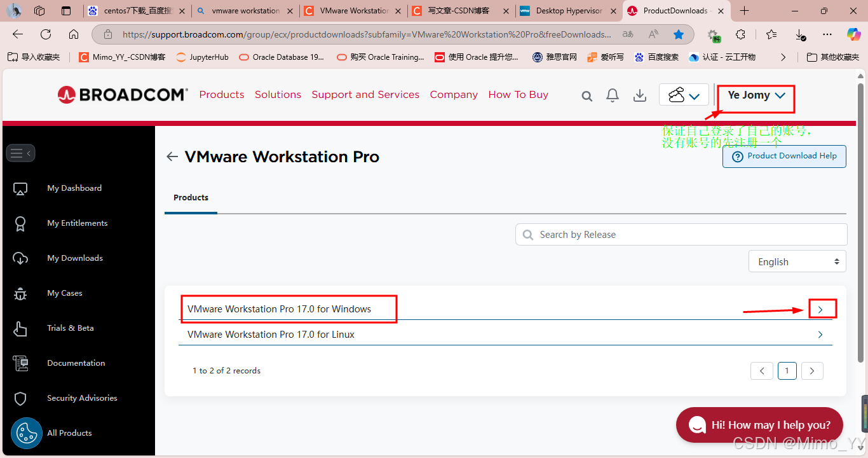Go to next page of records
Image resolution: width=868 pixels, height=458 pixels.
pyautogui.click(x=812, y=371)
